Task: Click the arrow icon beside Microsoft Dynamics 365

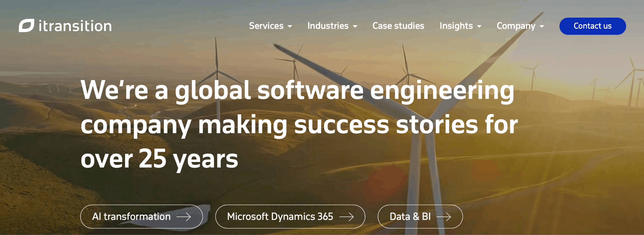Action: pos(347,217)
